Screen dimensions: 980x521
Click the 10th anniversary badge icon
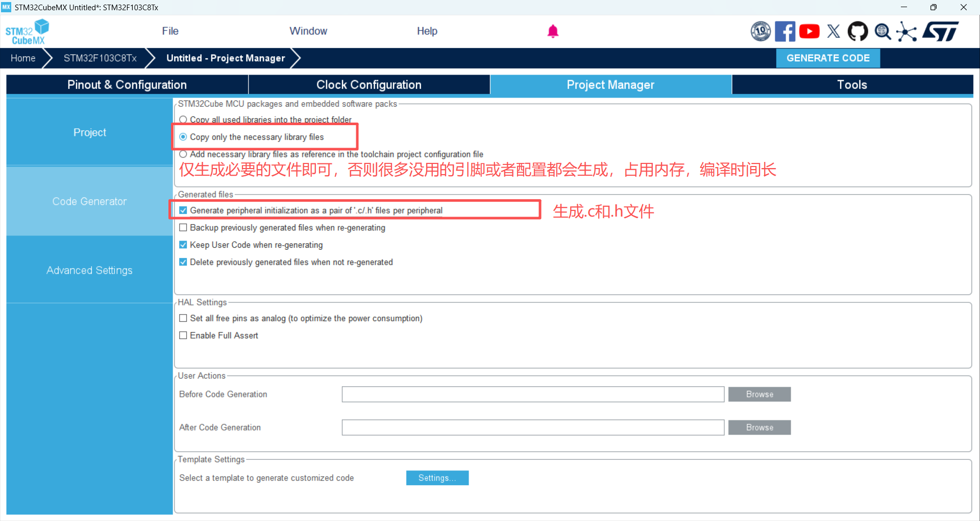(x=761, y=31)
